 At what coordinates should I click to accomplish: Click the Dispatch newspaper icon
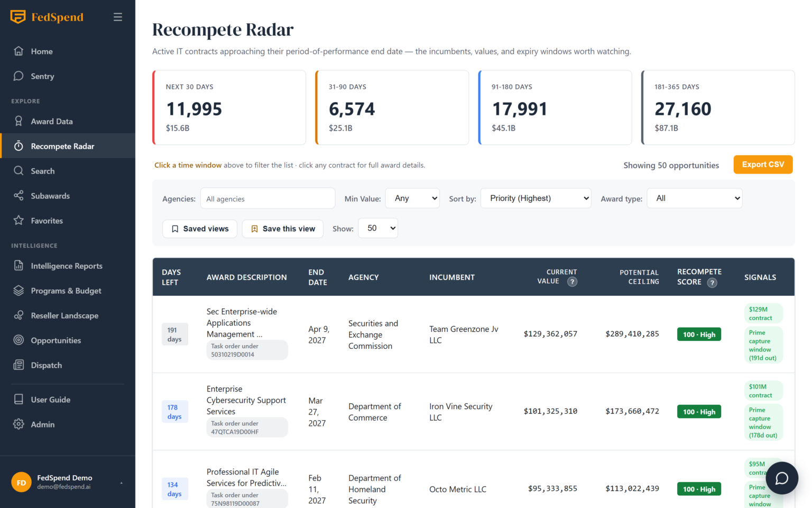tap(19, 365)
